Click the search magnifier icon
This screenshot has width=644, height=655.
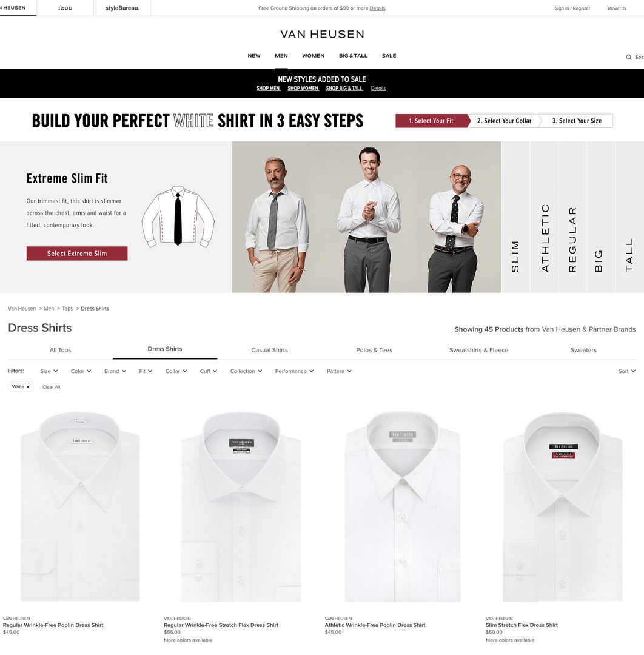[628, 57]
